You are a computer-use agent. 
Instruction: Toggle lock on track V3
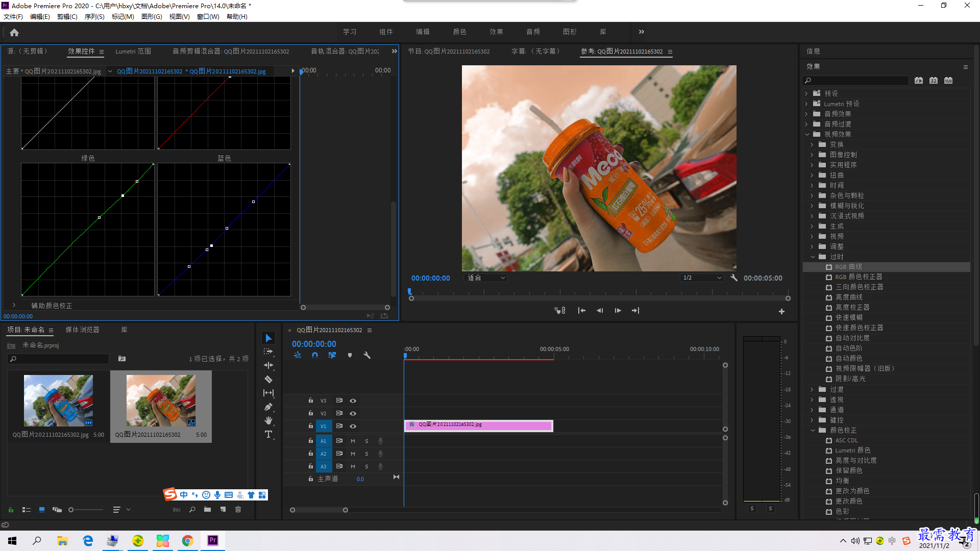(311, 400)
